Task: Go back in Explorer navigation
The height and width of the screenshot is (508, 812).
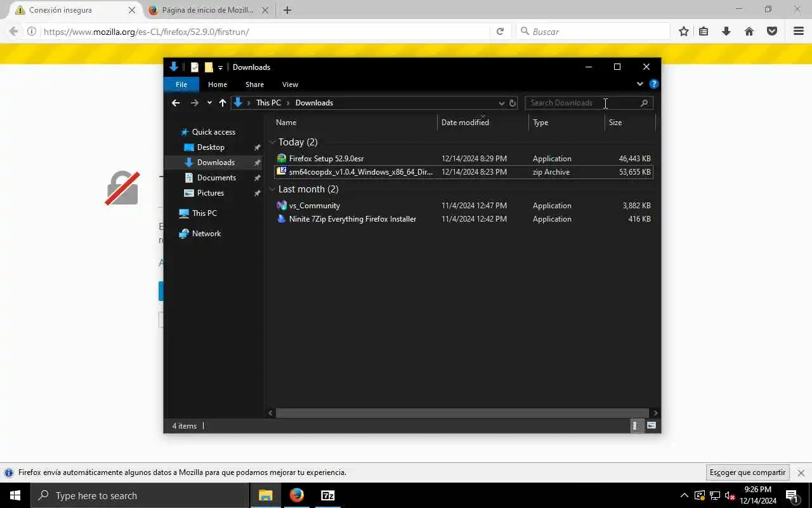Action: (176, 103)
